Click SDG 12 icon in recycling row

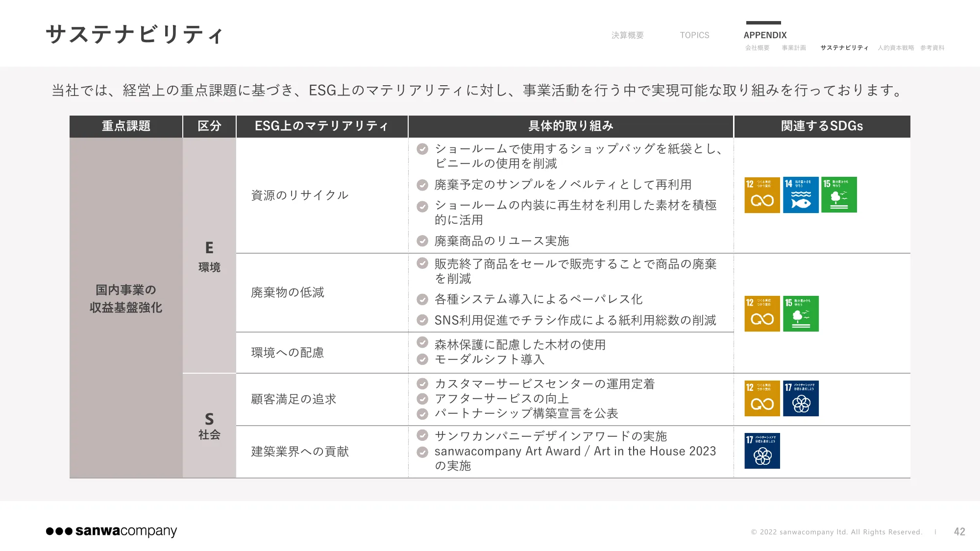(x=762, y=195)
